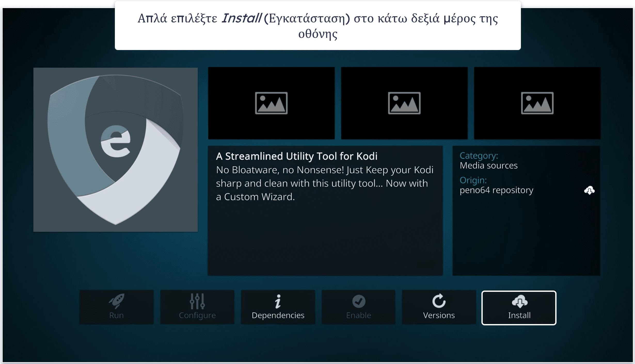Open the first screenshot placeholder thumbnail
This screenshot has width=635, height=364.
coord(271,103)
